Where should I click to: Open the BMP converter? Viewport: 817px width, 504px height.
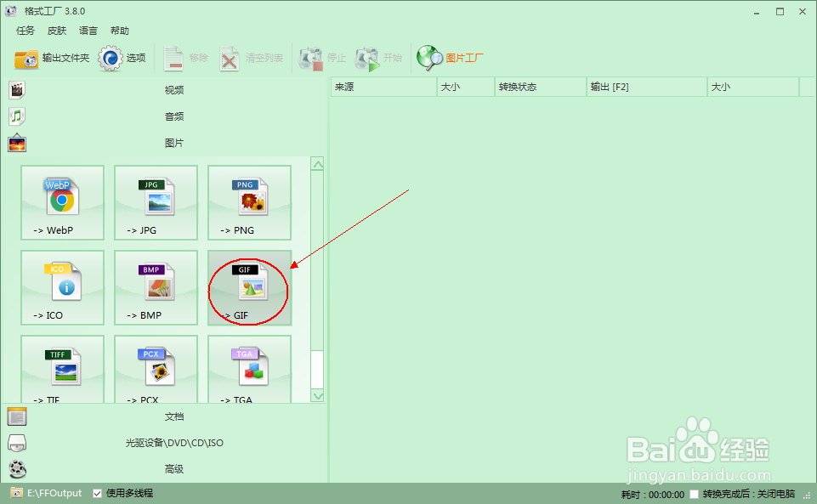156,288
